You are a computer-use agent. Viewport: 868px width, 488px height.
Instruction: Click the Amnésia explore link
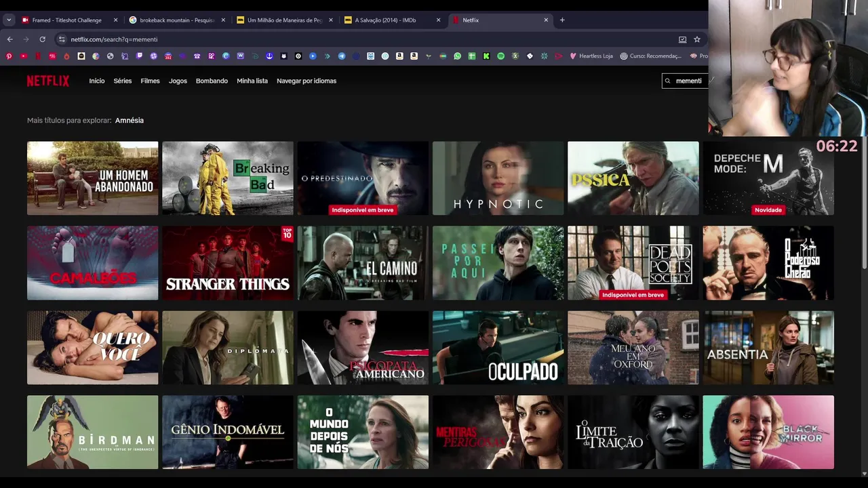(x=130, y=120)
